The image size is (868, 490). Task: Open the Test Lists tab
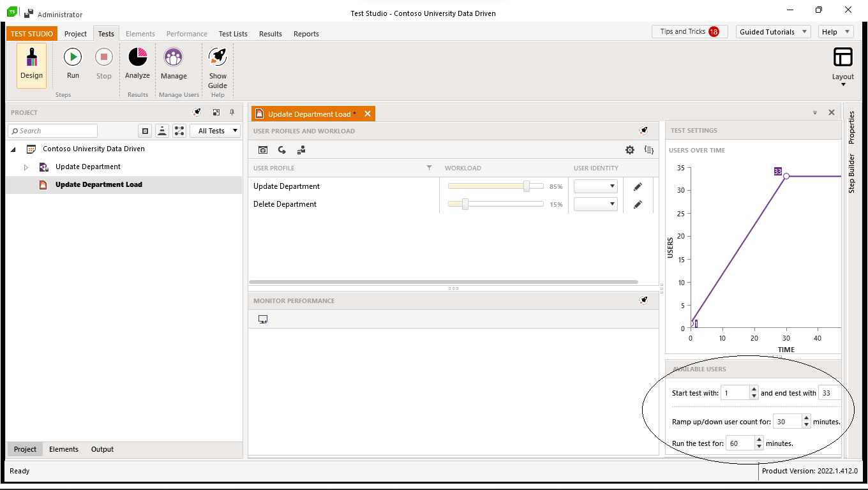(x=233, y=34)
